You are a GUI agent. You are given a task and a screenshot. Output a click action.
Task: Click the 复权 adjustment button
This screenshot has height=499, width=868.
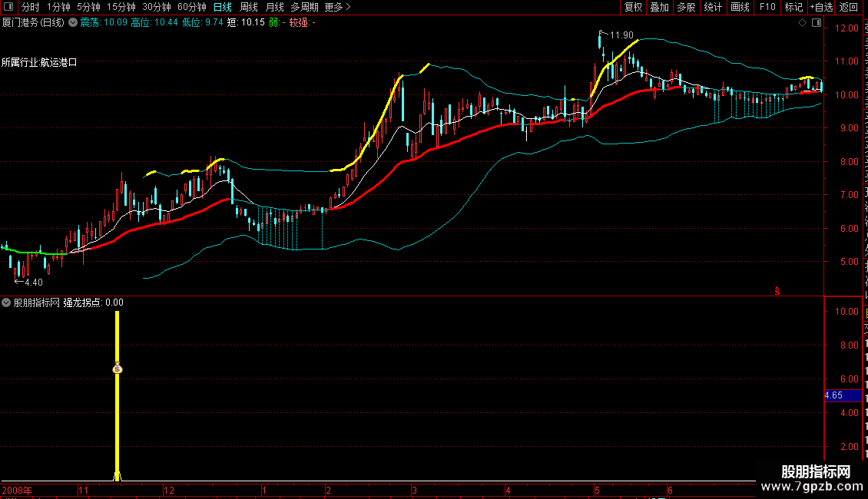click(633, 7)
